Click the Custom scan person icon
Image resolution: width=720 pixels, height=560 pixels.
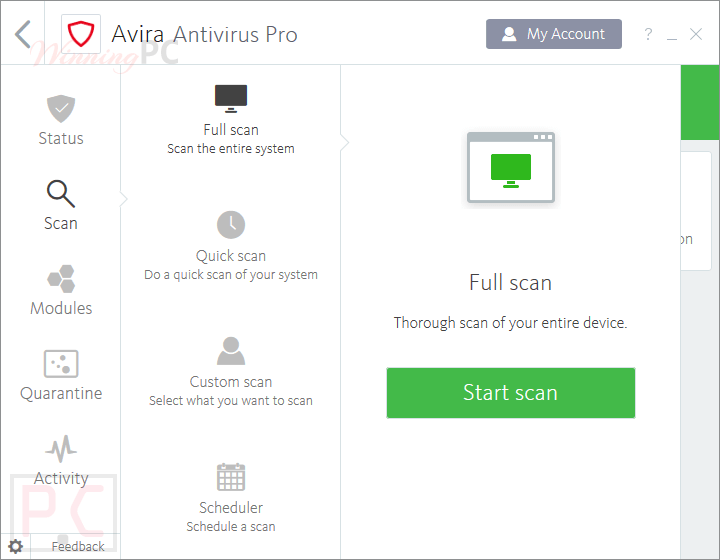click(x=231, y=351)
